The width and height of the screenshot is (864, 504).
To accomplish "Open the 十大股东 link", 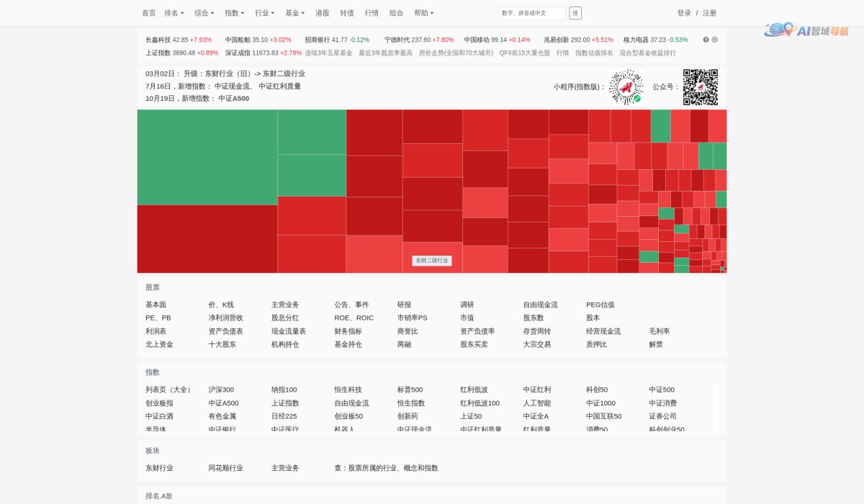I will [x=222, y=344].
